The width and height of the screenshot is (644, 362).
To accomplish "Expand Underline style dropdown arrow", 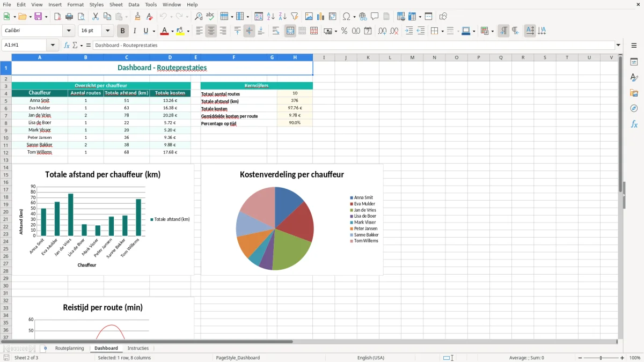I will tap(153, 31).
